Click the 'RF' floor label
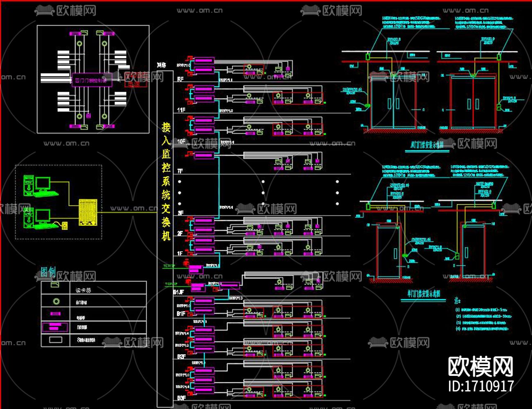This screenshot has width=532, height=409. [180, 79]
